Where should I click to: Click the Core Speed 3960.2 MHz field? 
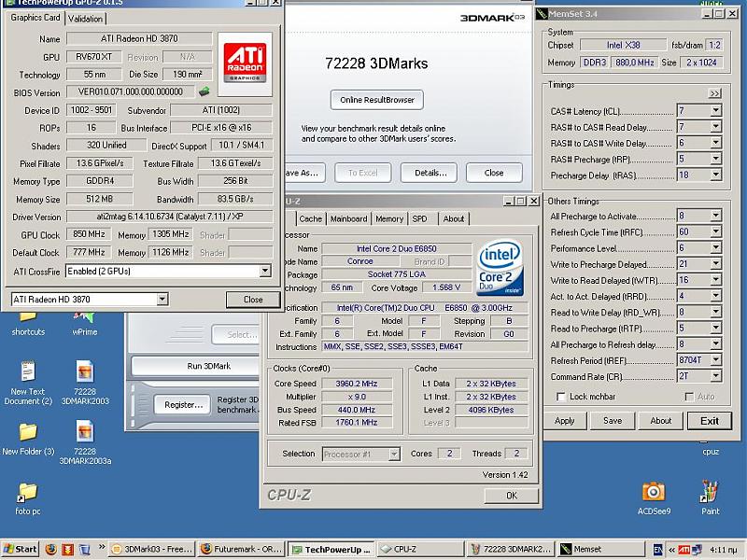point(357,384)
